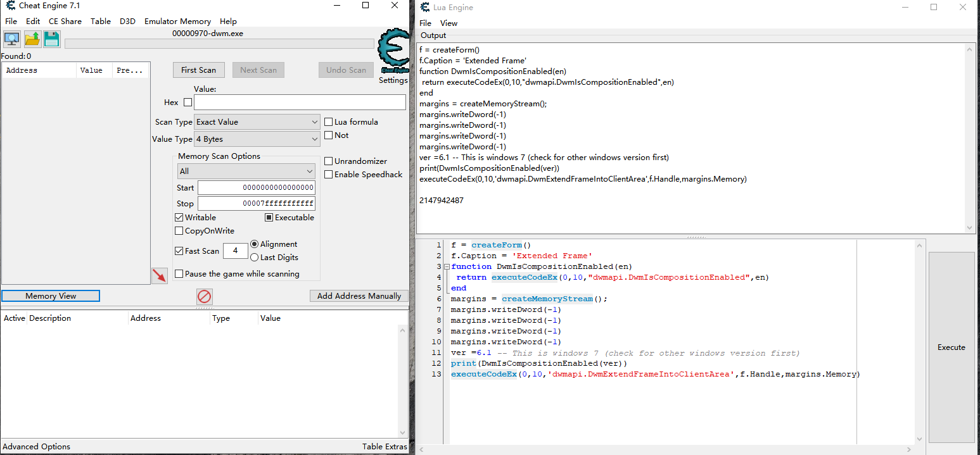The width and height of the screenshot is (980, 455).
Task: Collapse the DwmIsCompositionEnabled function fold
Action: (446, 266)
